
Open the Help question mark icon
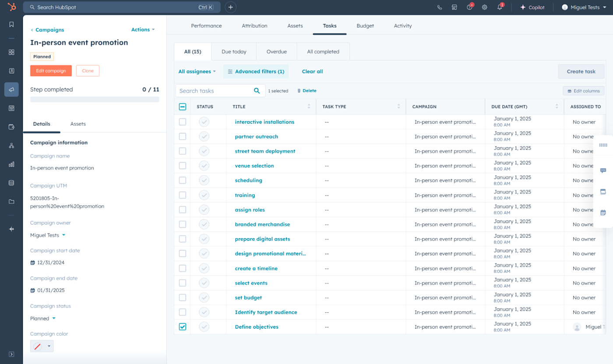pos(470,7)
